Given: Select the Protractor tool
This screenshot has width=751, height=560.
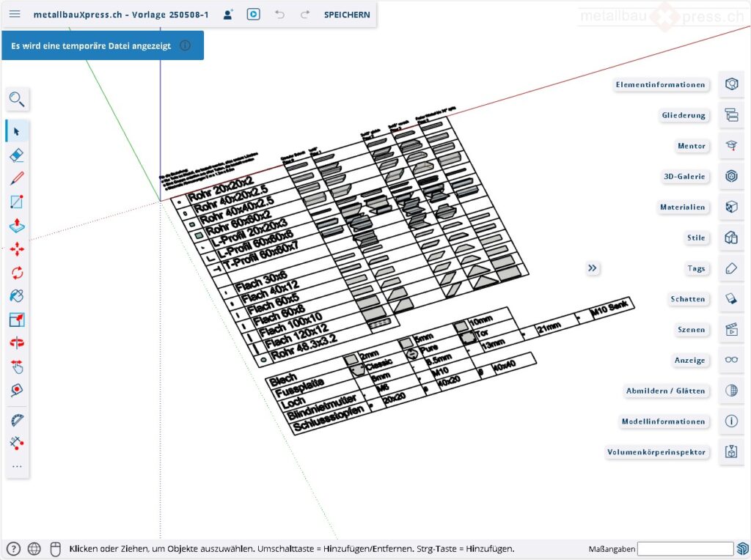Looking at the screenshot, I should click(x=17, y=420).
